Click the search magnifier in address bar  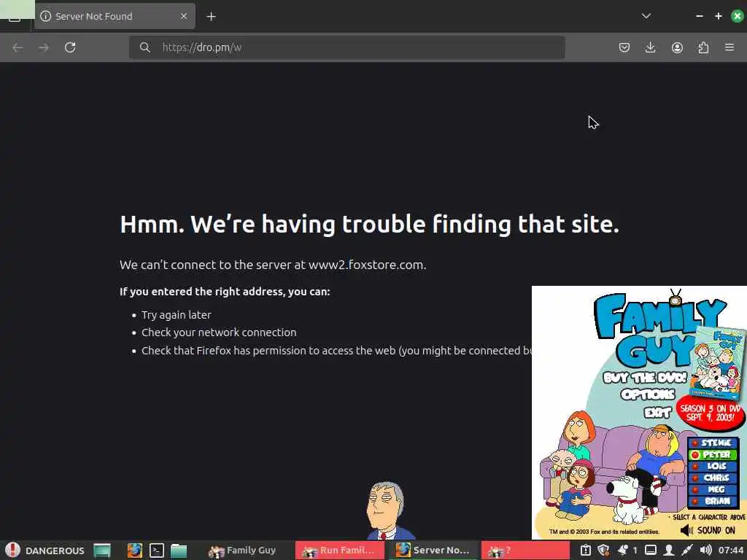tap(145, 47)
